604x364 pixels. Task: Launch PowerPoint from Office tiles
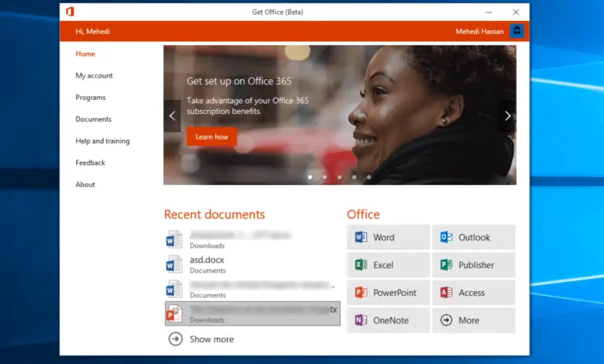(x=388, y=293)
